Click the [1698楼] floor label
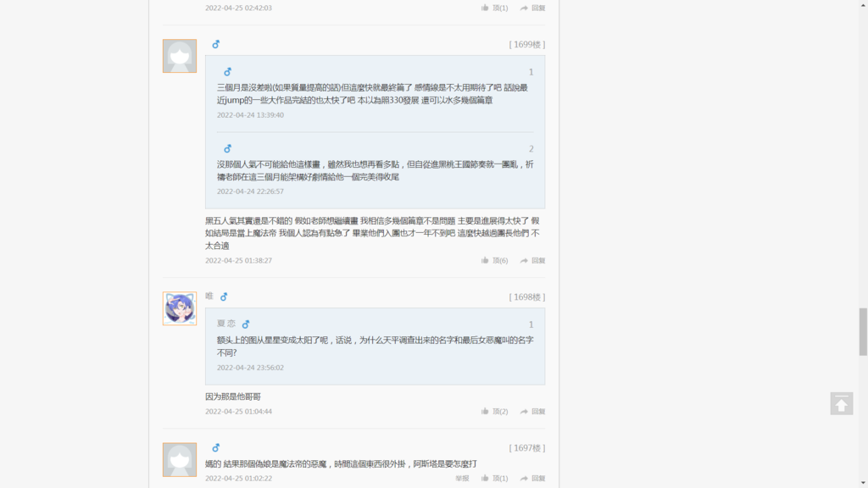The width and height of the screenshot is (868, 488). [527, 297]
